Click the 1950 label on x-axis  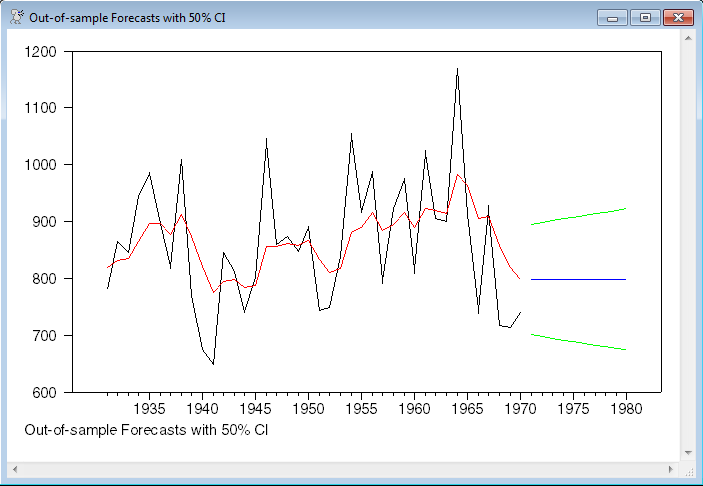click(x=309, y=409)
